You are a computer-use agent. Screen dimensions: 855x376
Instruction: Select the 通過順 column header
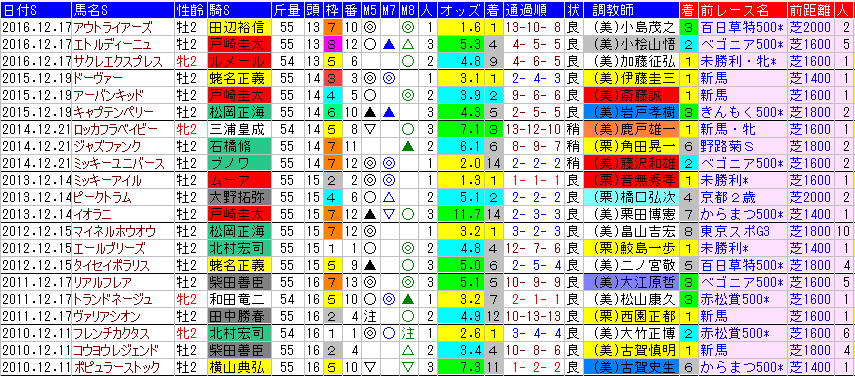[x=533, y=10]
